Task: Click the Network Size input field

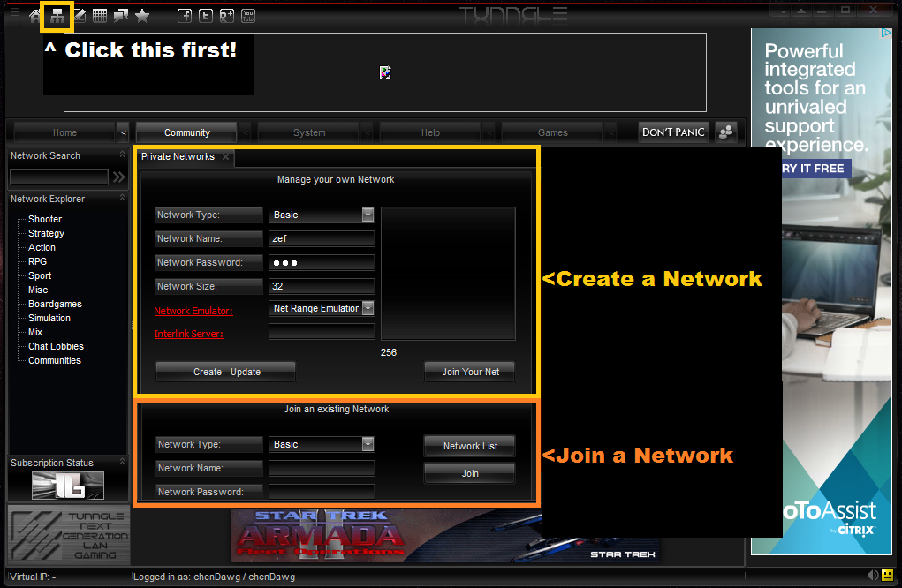Action: pyautogui.click(x=322, y=286)
